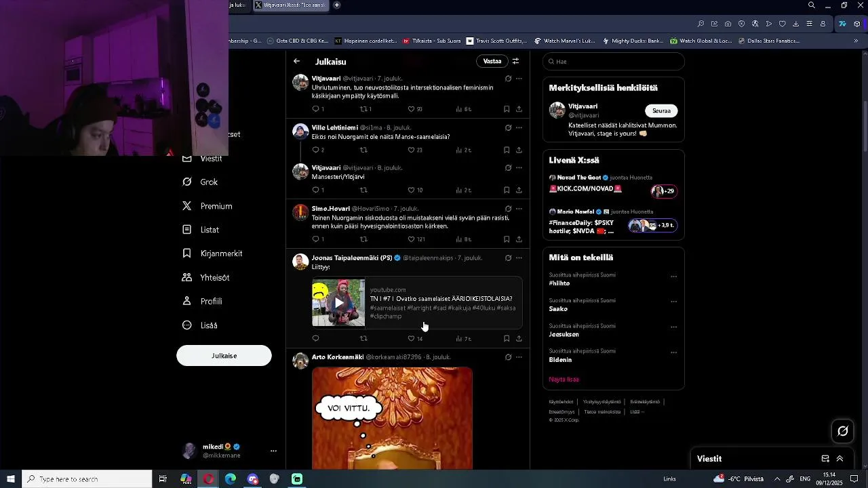Open the #hilhto trending topic

click(x=559, y=283)
